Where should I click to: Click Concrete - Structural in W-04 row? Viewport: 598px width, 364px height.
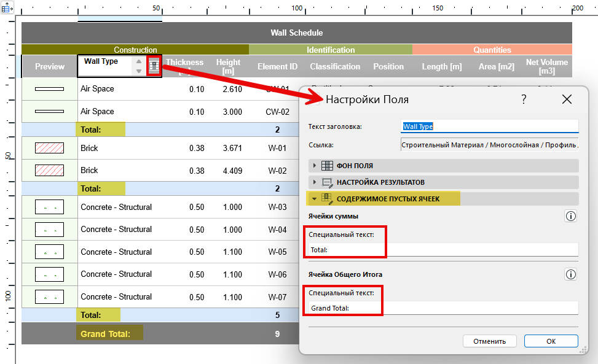pos(116,229)
